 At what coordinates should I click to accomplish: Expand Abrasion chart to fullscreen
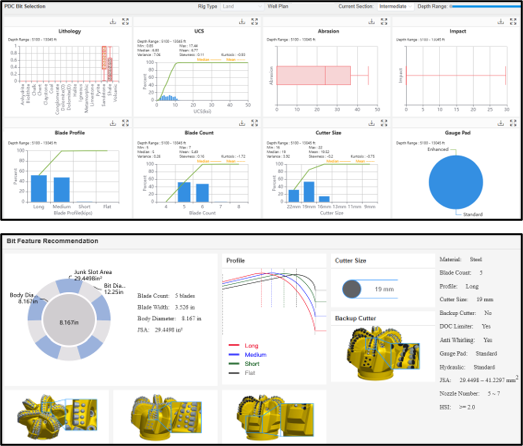pyautogui.click(x=384, y=22)
